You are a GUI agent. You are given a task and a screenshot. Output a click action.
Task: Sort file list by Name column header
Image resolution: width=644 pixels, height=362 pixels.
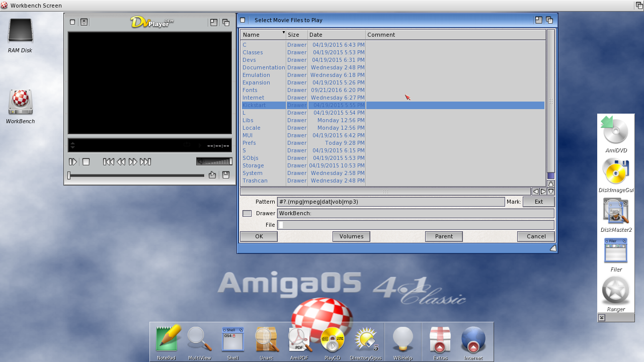pyautogui.click(x=263, y=35)
